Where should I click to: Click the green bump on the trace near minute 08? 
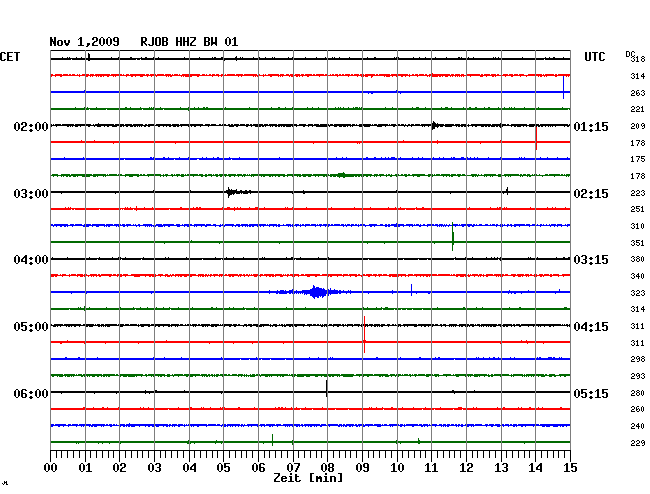click(342, 175)
